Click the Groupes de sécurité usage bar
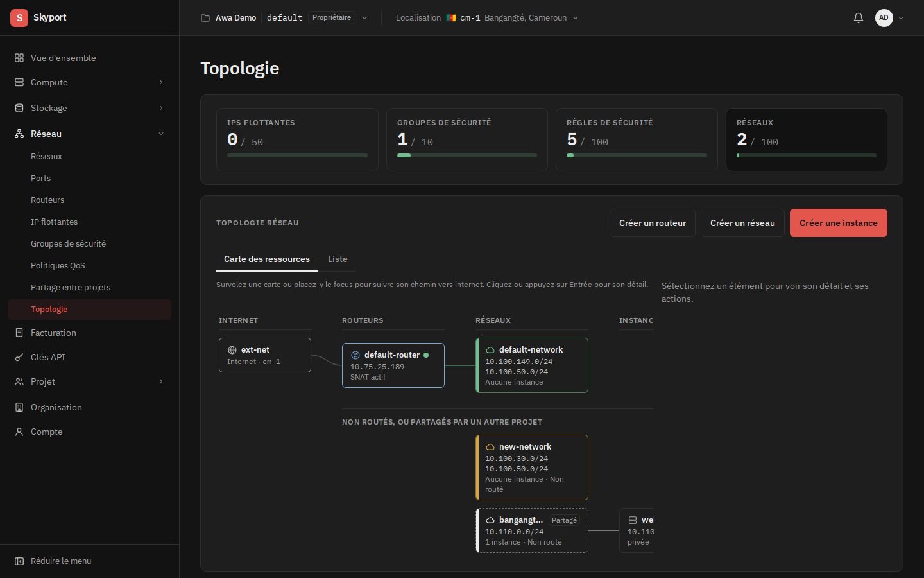This screenshot has height=578, width=924. coord(467,155)
